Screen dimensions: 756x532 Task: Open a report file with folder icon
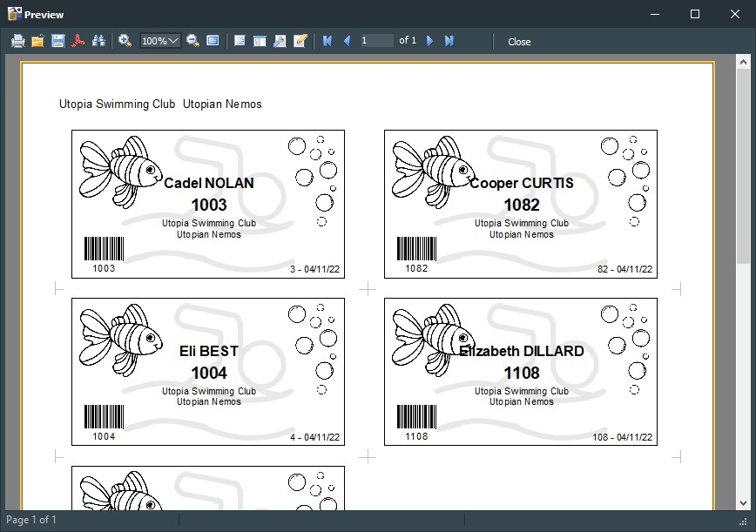(x=37, y=41)
